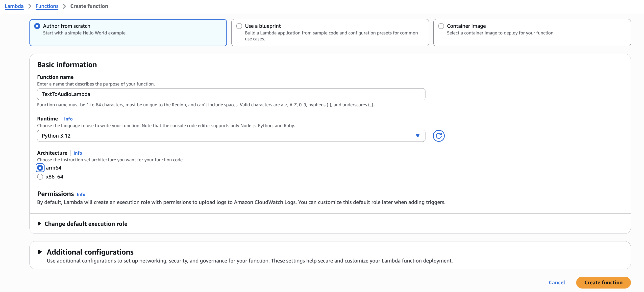The height and width of the screenshot is (292, 644).
Task: Click the refresh runtime list icon
Action: pos(439,136)
